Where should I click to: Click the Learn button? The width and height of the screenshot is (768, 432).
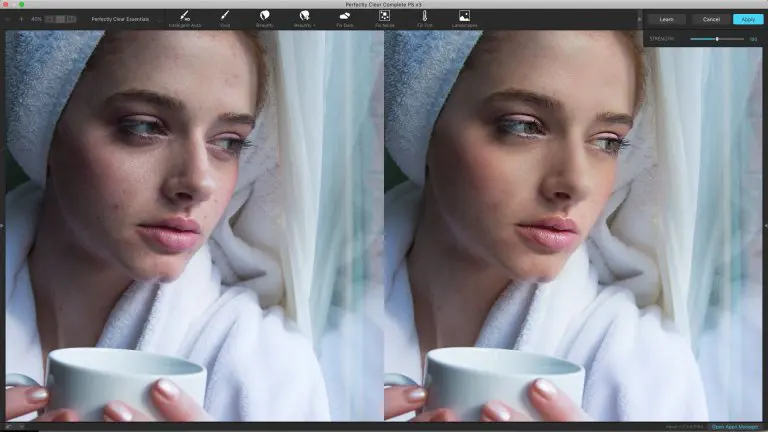[666, 19]
